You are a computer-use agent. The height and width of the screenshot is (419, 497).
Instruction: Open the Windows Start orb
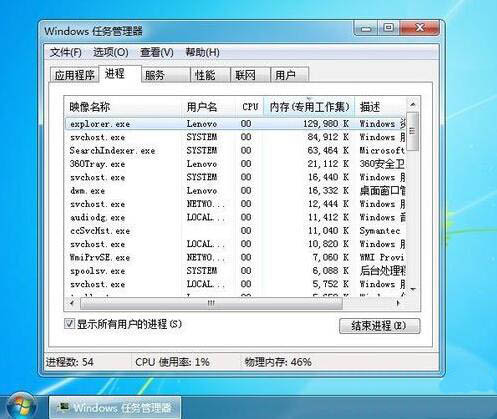pos(22,405)
